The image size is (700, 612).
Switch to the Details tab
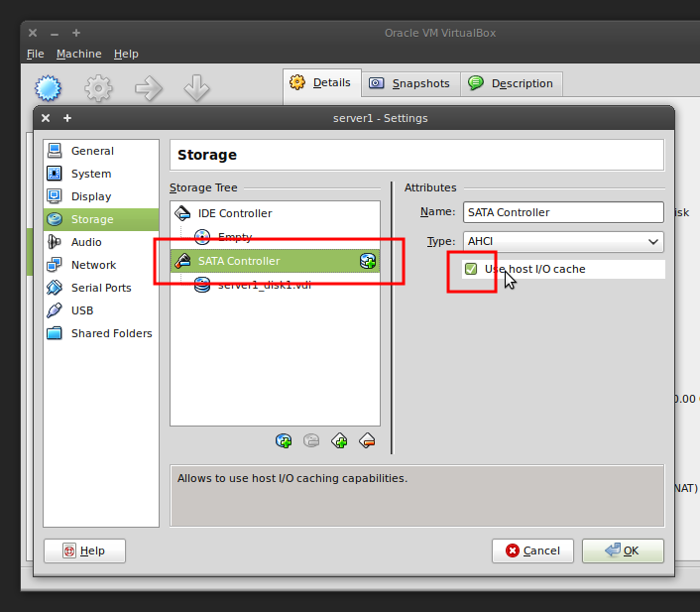coord(322,83)
